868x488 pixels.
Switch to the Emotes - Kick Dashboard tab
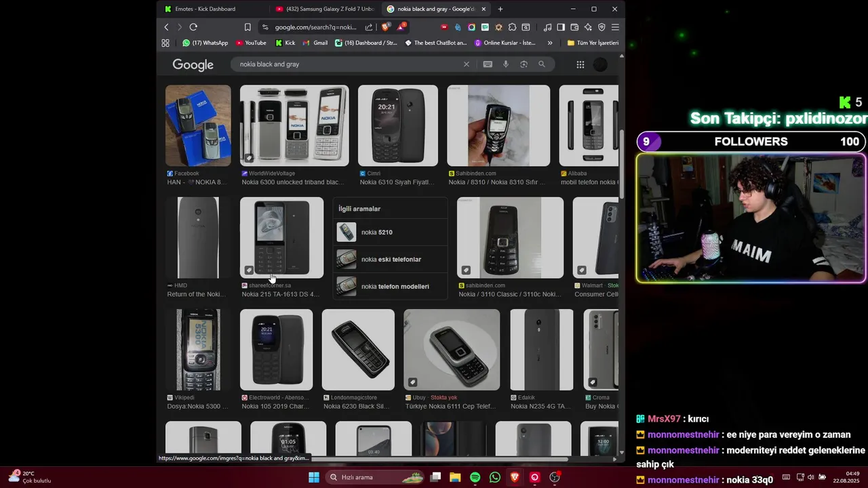pyautogui.click(x=210, y=9)
